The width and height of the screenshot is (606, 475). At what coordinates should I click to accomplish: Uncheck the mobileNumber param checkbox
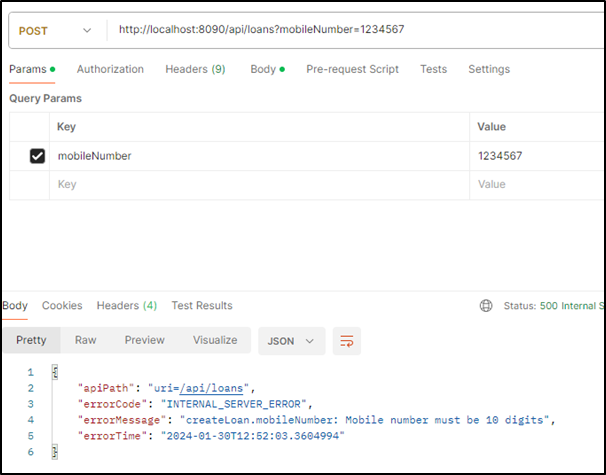(37, 156)
